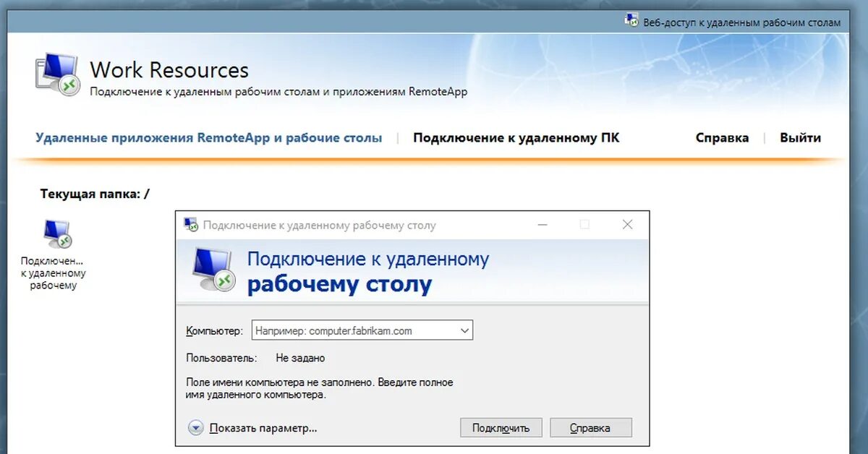This screenshot has width=868, height=454.
Task: Click the Компьютер: field label
Action: [214, 330]
